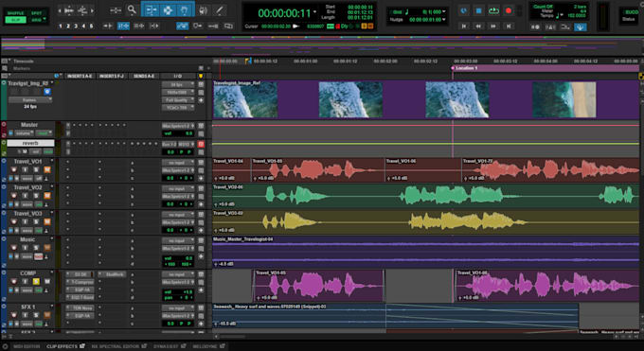
Task: Solo the Music track
Action: (36, 248)
